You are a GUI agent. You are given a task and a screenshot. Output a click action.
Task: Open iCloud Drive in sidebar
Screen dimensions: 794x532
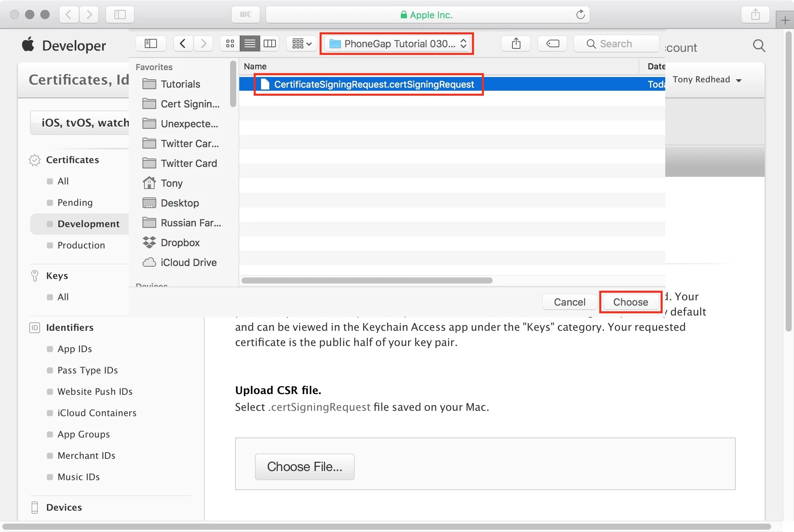point(188,262)
